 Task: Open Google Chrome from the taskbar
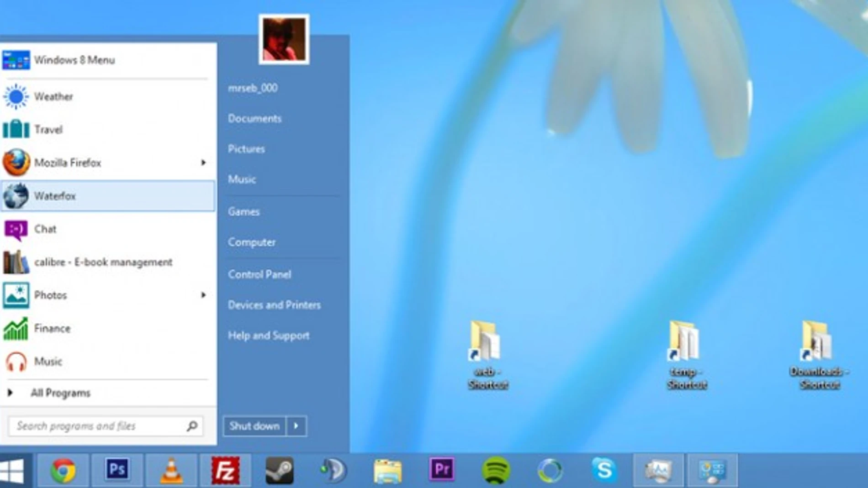click(x=64, y=469)
